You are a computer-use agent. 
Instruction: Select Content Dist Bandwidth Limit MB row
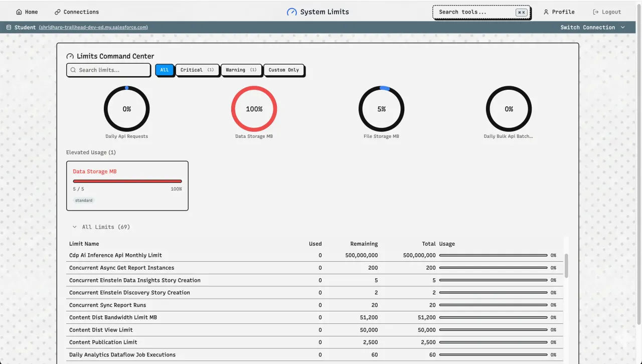pos(314,317)
